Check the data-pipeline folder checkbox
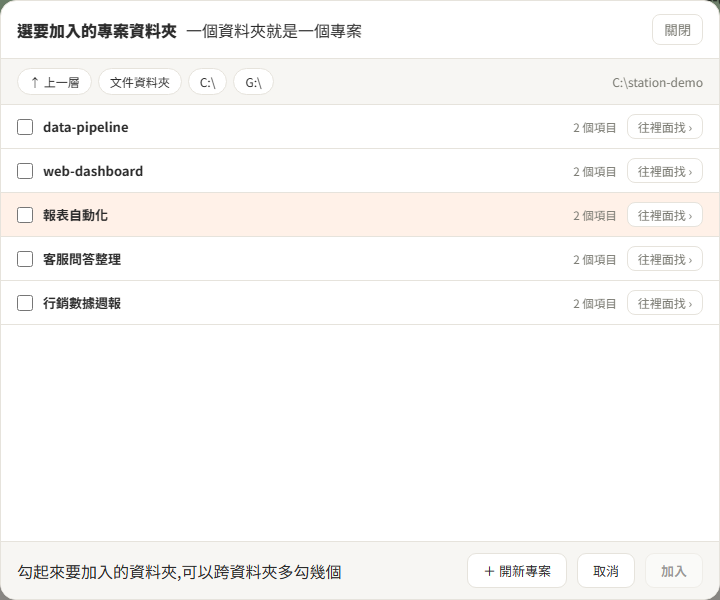 click(25, 127)
